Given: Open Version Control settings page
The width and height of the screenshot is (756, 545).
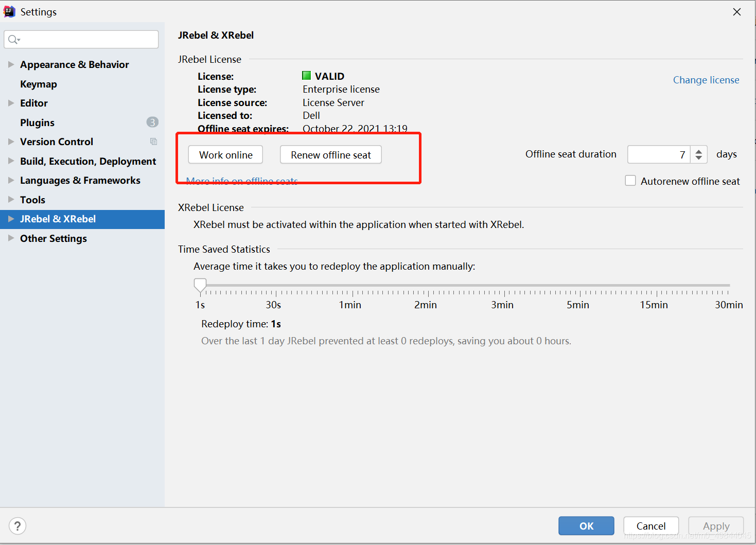Looking at the screenshot, I should click(x=57, y=142).
